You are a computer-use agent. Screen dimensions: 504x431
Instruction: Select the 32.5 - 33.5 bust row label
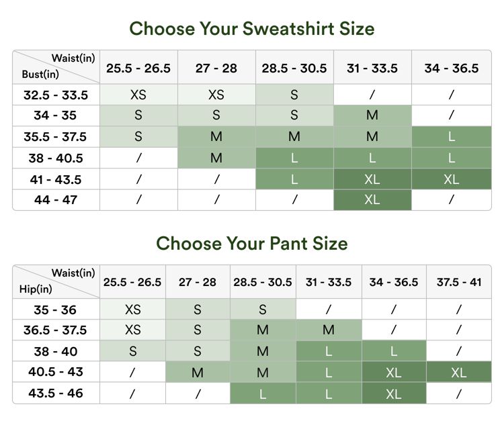(55, 95)
